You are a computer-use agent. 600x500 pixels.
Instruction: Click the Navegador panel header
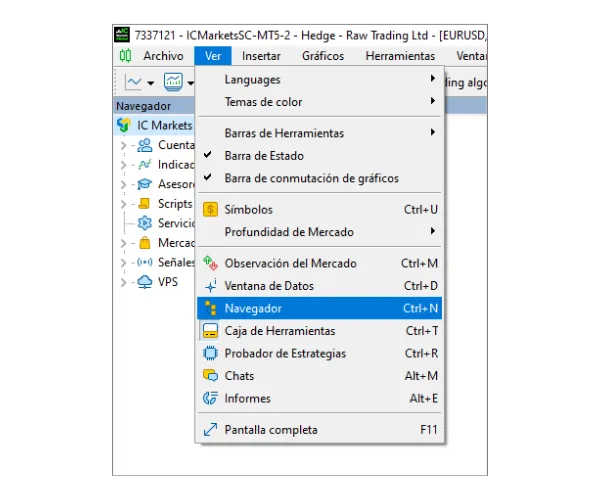(155, 106)
